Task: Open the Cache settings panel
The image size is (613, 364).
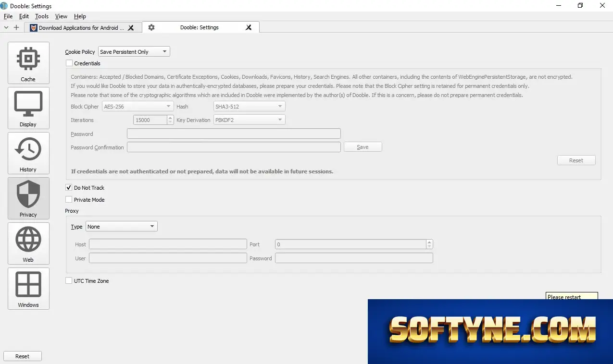Action: coord(28,63)
